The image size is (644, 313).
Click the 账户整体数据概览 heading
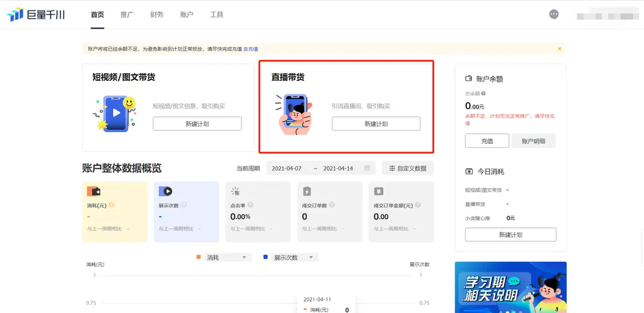coord(122,168)
